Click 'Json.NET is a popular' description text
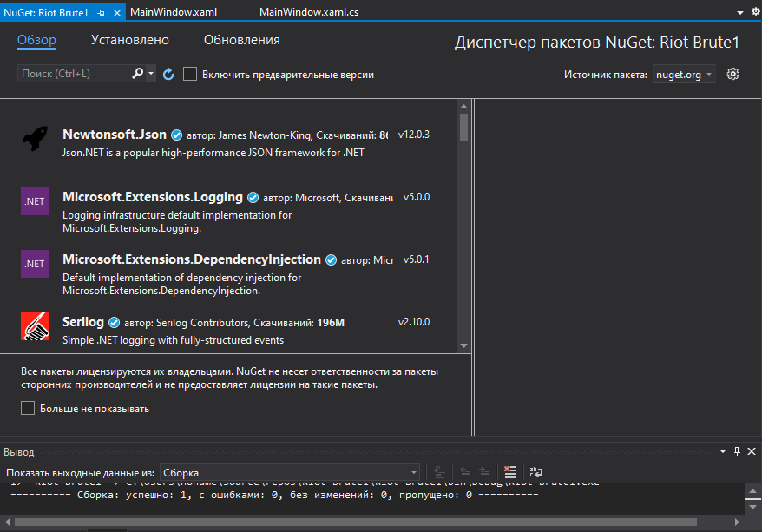762x532 pixels. pyautogui.click(x=213, y=153)
